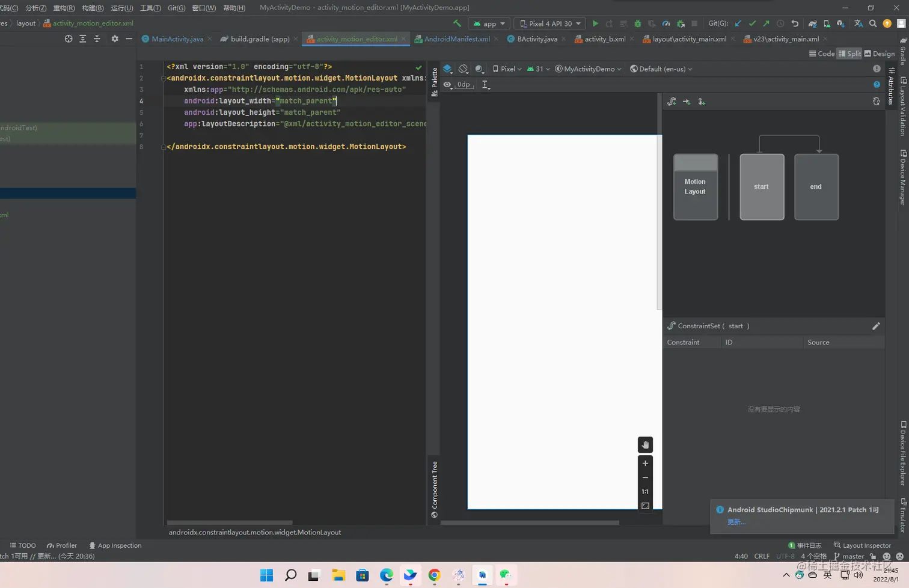Viewport: 909px width, 588px height.
Task: Switch the editor to Design view
Action: click(880, 54)
